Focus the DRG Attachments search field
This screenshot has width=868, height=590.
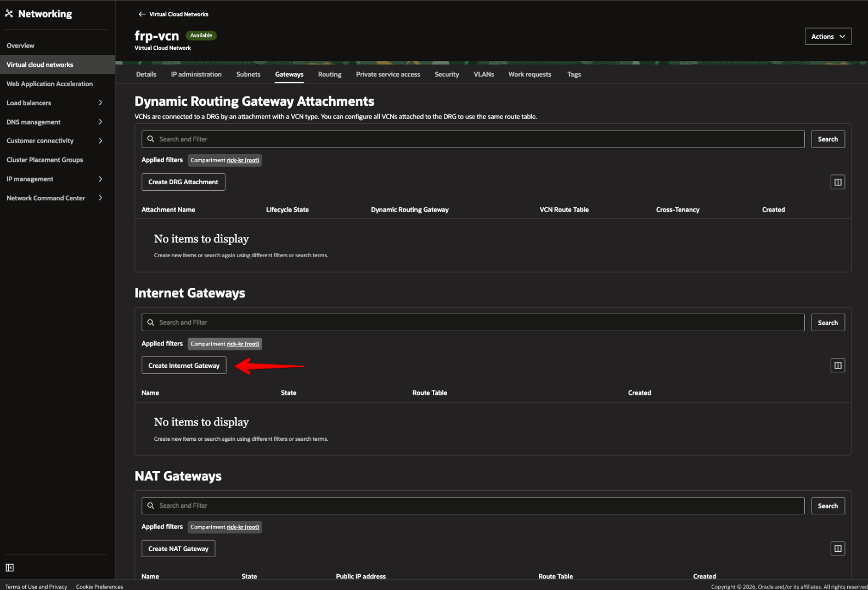coord(473,139)
